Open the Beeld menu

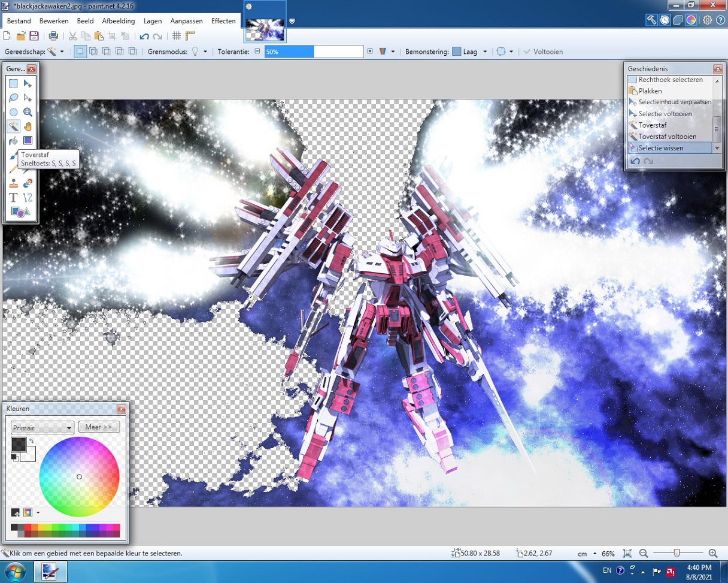point(85,21)
